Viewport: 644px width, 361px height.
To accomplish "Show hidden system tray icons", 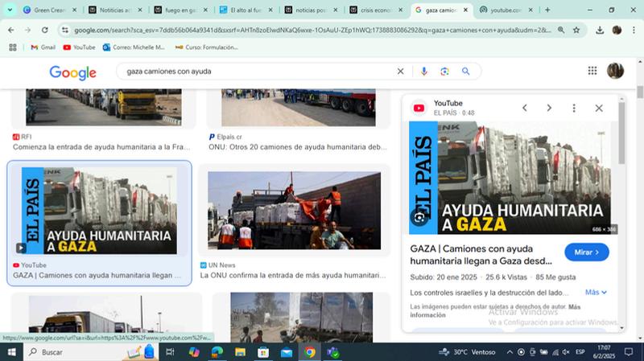I will coord(510,352).
